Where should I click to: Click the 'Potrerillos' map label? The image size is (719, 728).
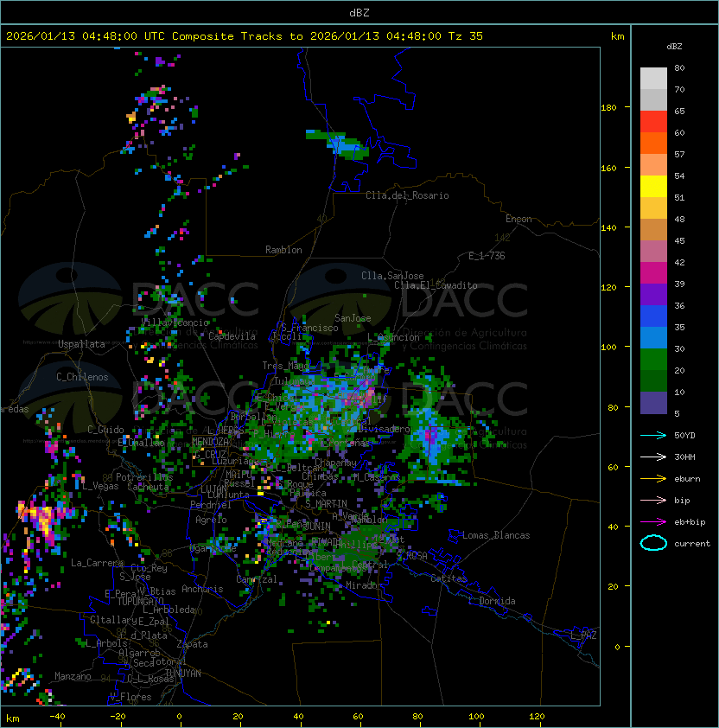[x=144, y=476]
